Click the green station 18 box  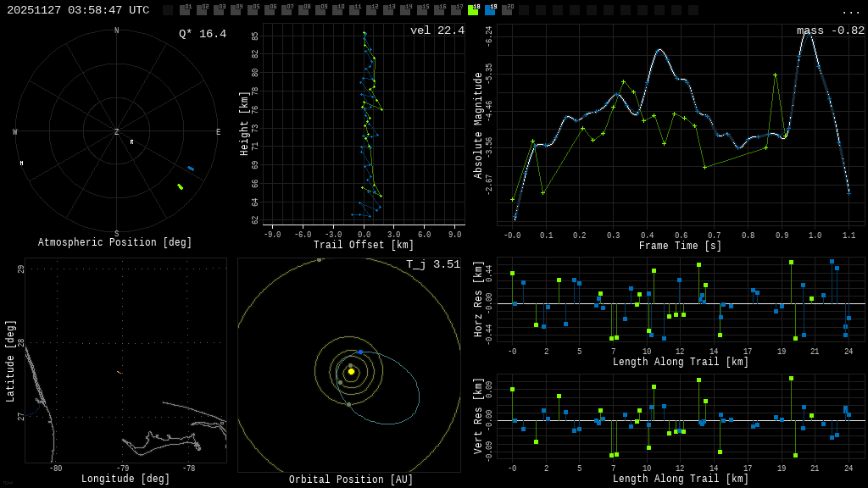473,10
